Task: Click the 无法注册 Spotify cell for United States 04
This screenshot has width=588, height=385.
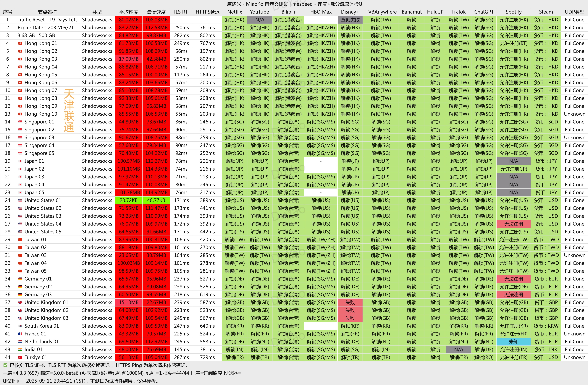Action: click(513, 224)
